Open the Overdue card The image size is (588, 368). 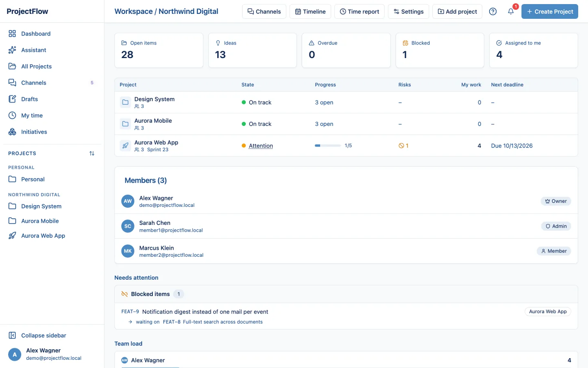point(346,50)
